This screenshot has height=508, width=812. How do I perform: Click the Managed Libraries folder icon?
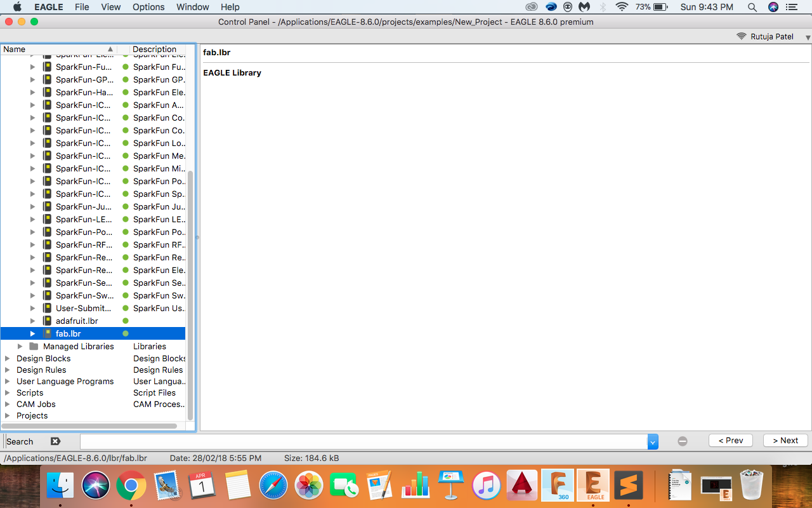pyautogui.click(x=34, y=346)
